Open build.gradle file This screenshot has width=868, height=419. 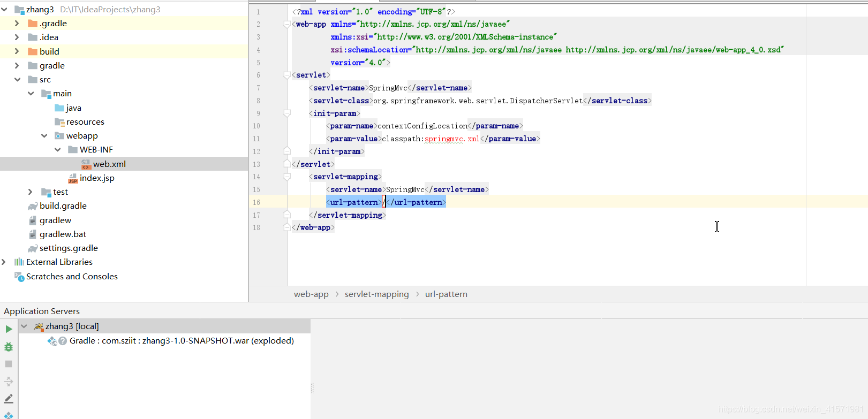click(x=63, y=206)
